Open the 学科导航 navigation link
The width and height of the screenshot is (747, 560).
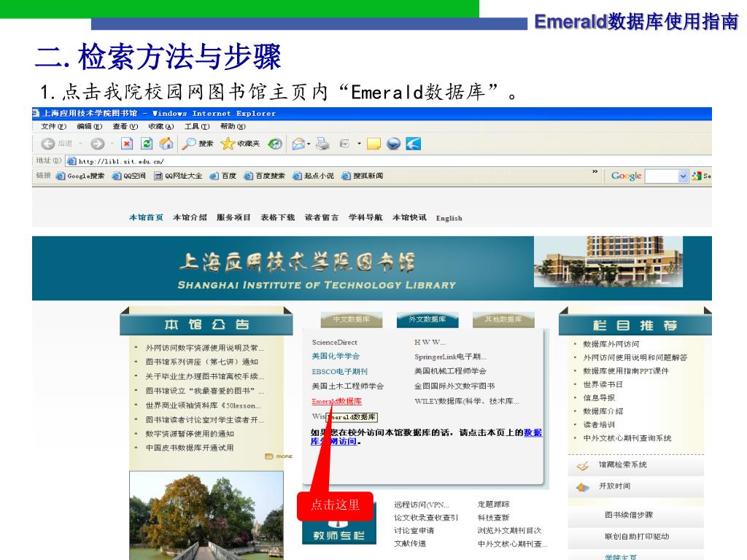(365, 217)
